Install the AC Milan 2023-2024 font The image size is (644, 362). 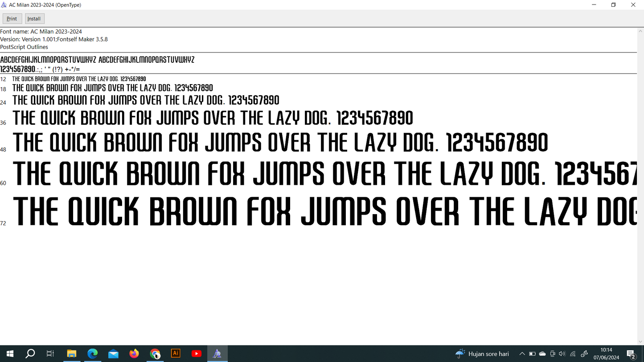[34, 19]
